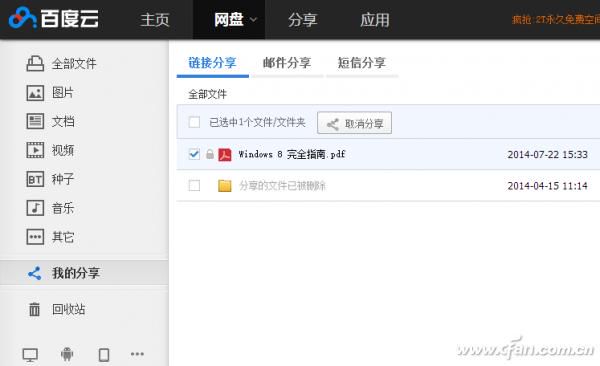Switch to the 短信分享 tab
The image size is (600, 366).
pyautogui.click(x=362, y=63)
